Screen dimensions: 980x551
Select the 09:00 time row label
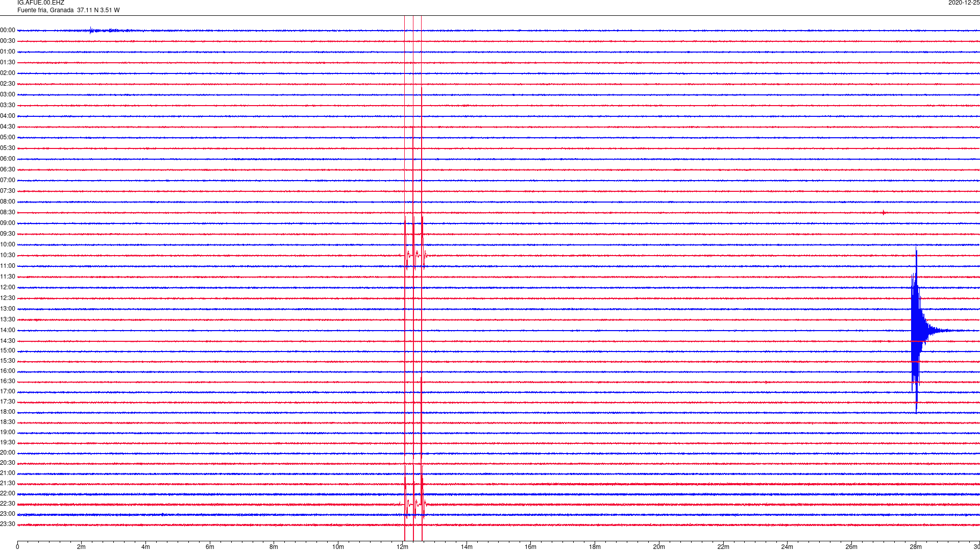pos(8,223)
